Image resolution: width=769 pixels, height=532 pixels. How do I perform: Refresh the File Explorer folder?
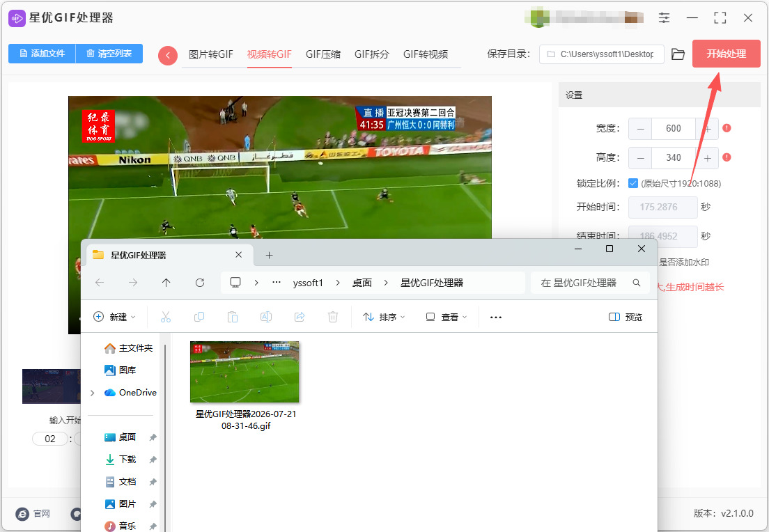(200, 283)
